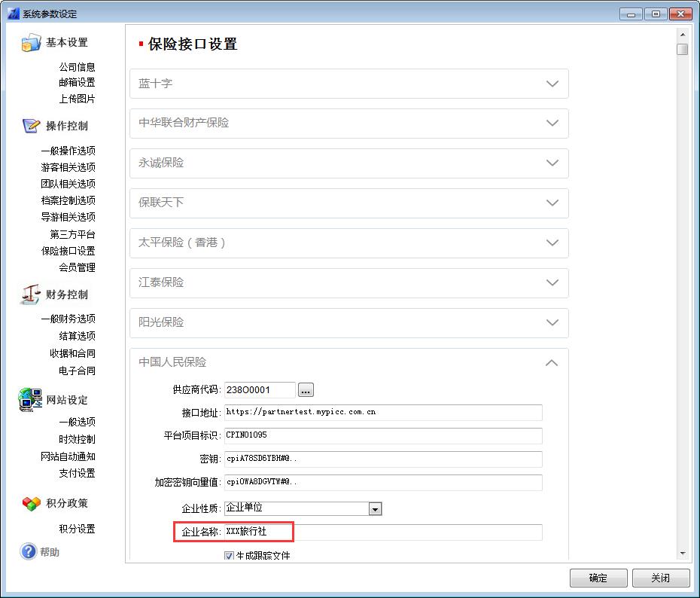Click the 网站设定 computer globe icon
Screen dimensions: 700x598
(x=30, y=400)
